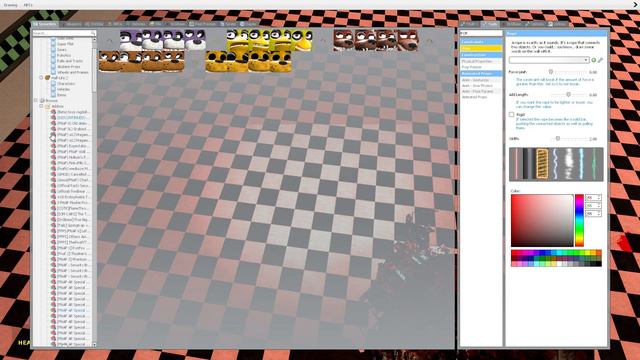Choose the chain rope material
640x360 pixels.
pos(542,164)
